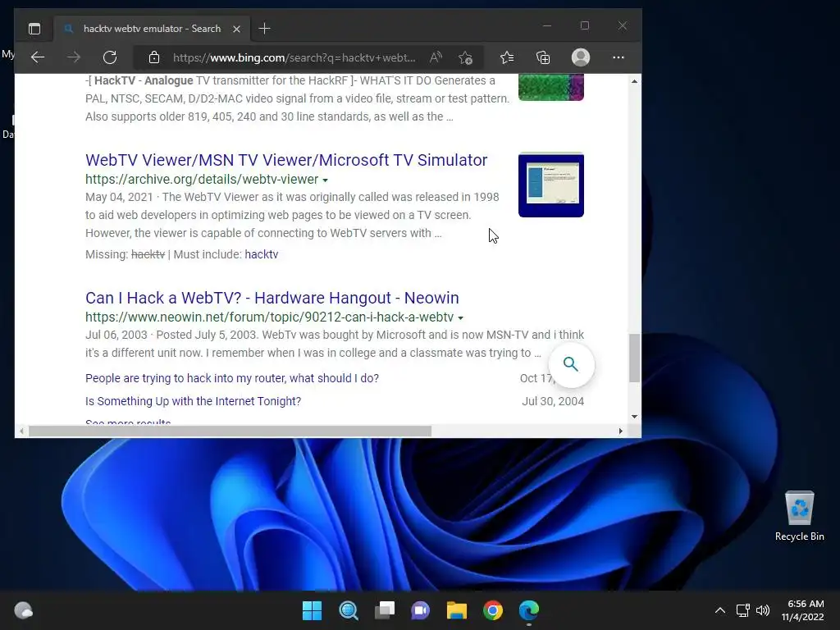Turn on Read aloud in address bar
The height and width of the screenshot is (630, 840).
pyautogui.click(x=436, y=57)
